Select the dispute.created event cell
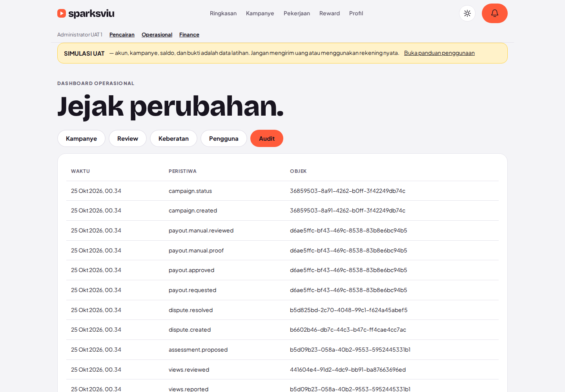 click(190, 330)
